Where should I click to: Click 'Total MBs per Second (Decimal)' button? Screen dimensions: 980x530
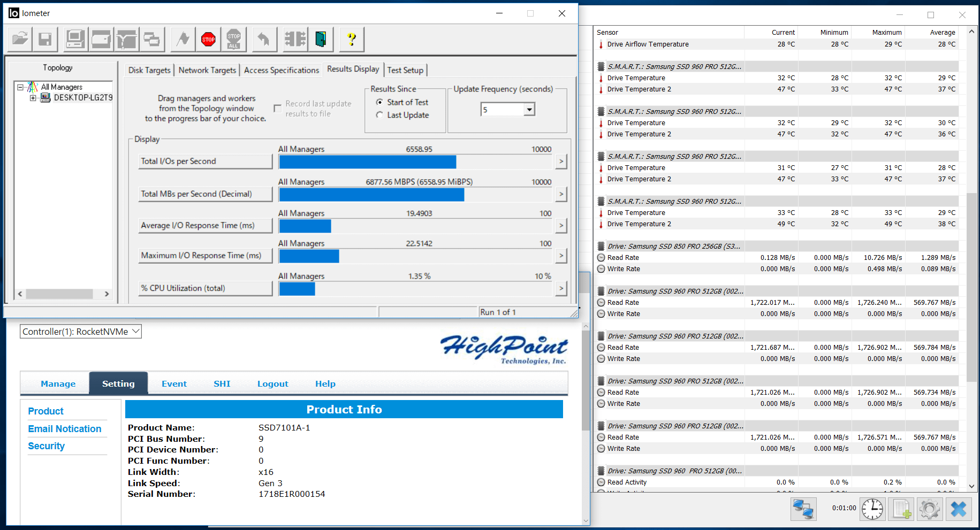206,194
